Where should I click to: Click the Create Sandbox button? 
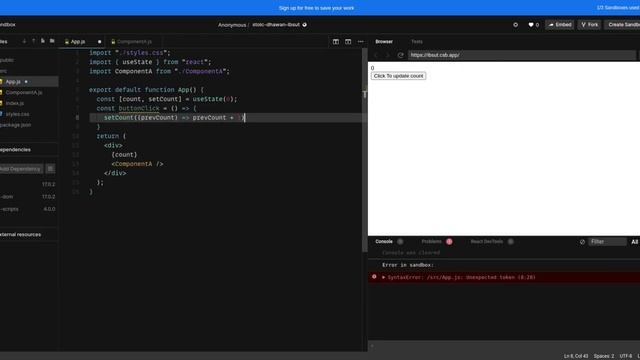(622, 25)
